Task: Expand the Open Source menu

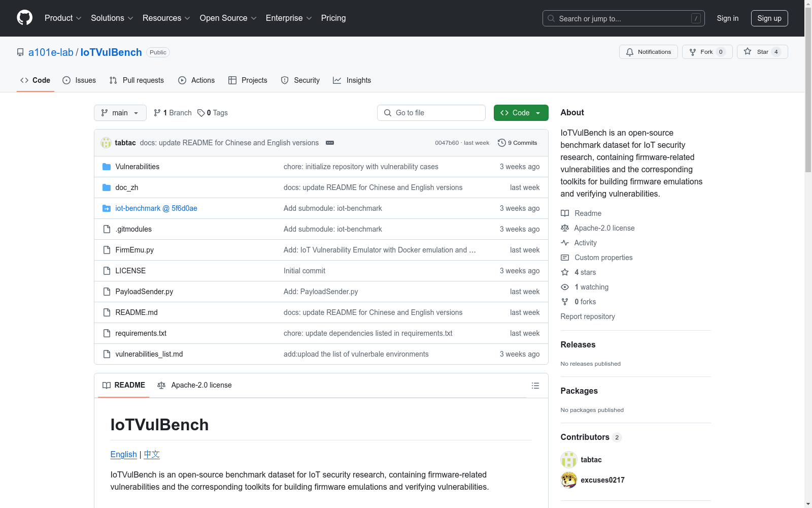Action: 228,18
